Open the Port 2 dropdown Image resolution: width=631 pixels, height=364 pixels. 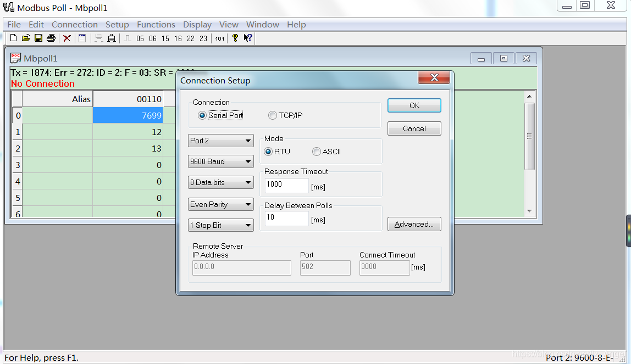tap(220, 141)
